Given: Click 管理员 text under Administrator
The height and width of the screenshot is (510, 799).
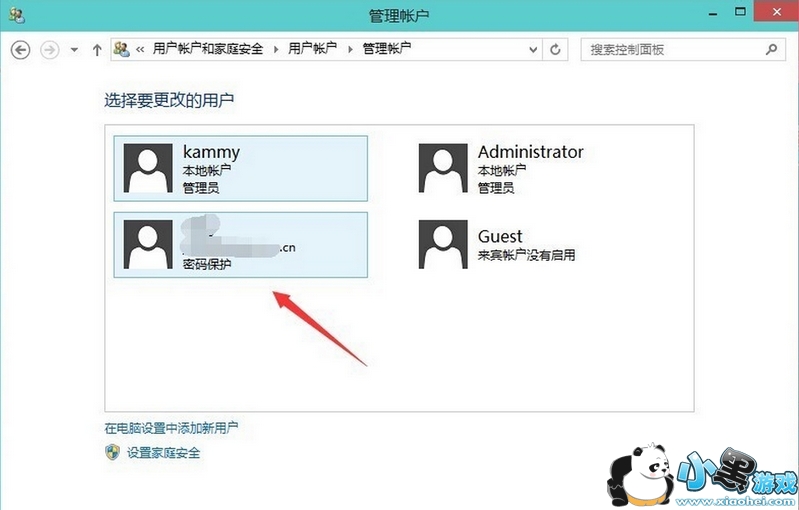Looking at the screenshot, I should click(x=496, y=187).
